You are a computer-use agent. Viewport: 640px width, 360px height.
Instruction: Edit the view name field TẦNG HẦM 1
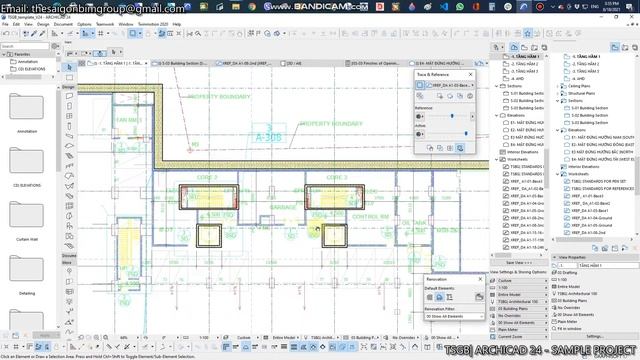click(608, 265)
